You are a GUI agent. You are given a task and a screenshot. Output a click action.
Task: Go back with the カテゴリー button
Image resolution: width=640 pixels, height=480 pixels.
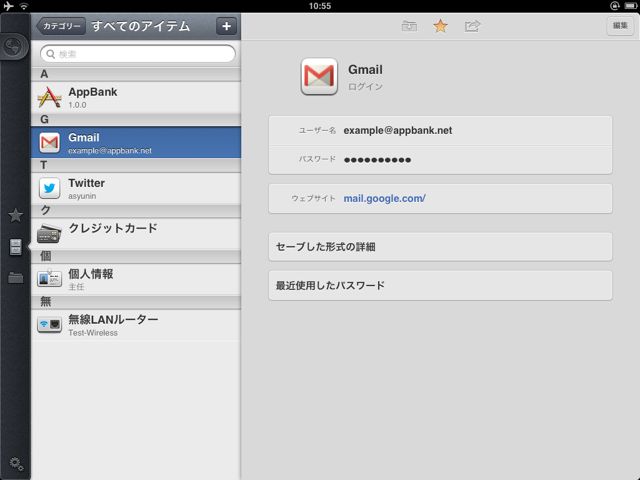click(x=61, y=26)
